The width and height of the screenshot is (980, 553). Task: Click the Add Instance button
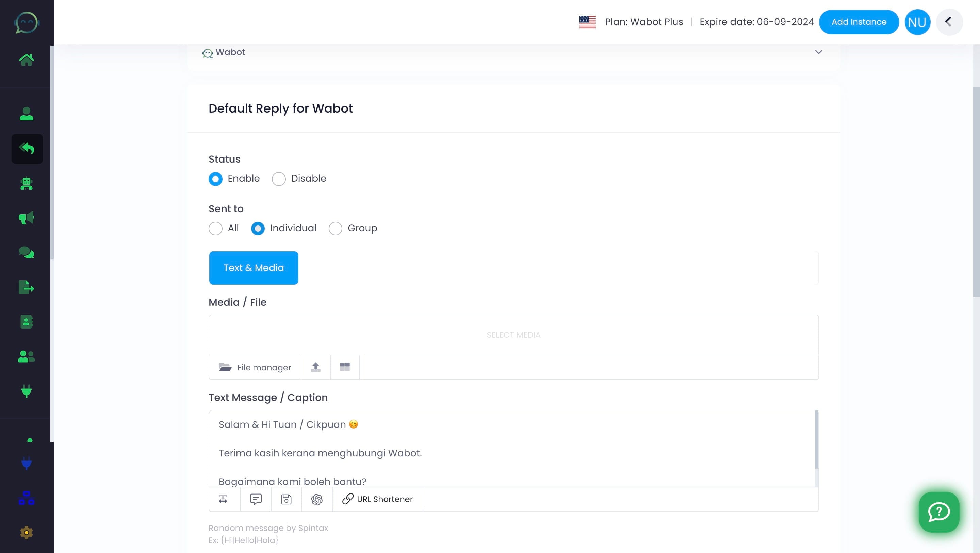pyautogui.click(x=859, y=22)
